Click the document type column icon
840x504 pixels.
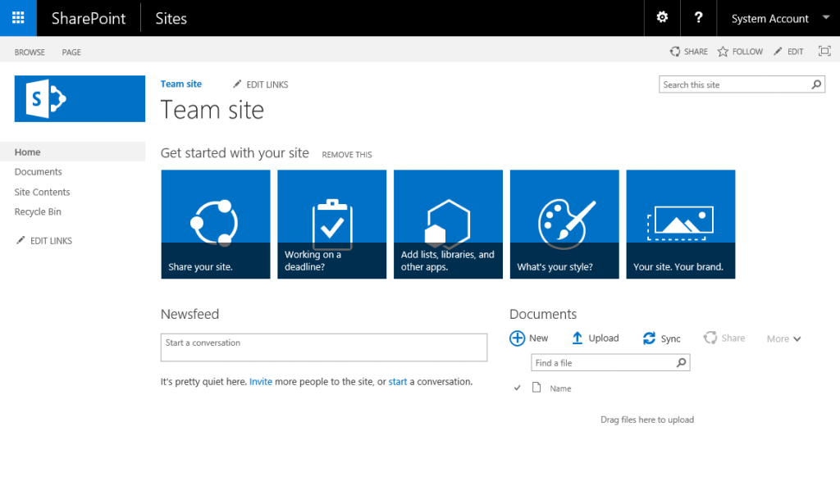pyautogui.click(x=536, y=388)
